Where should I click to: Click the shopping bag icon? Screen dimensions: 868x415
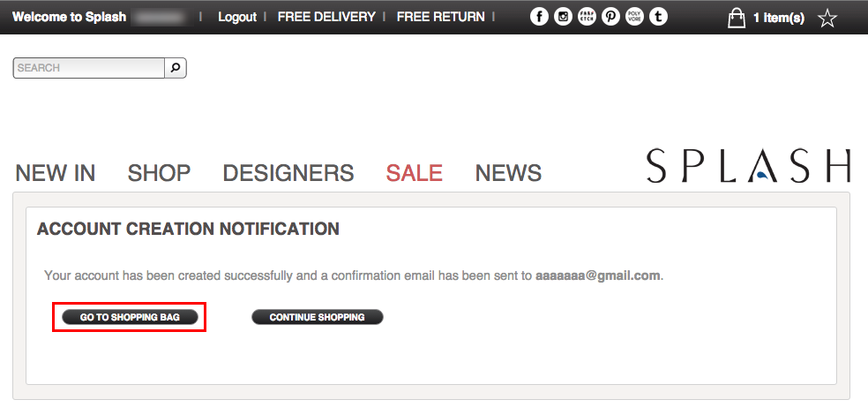tap(736, 18)
